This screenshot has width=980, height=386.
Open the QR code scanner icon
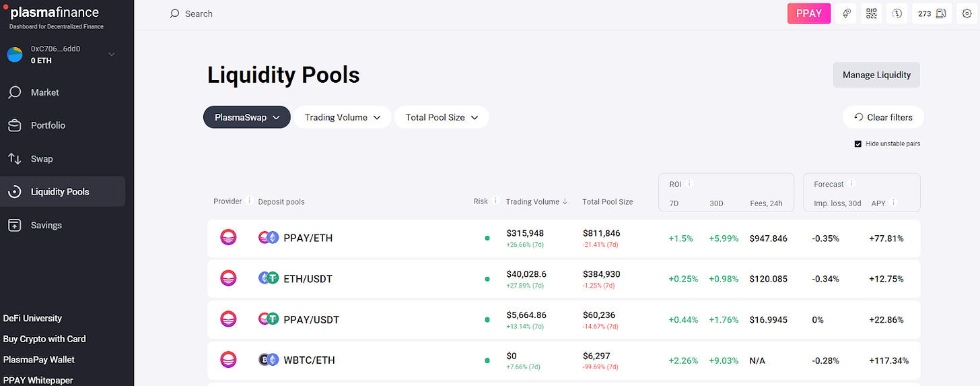[x=872, y=13]
